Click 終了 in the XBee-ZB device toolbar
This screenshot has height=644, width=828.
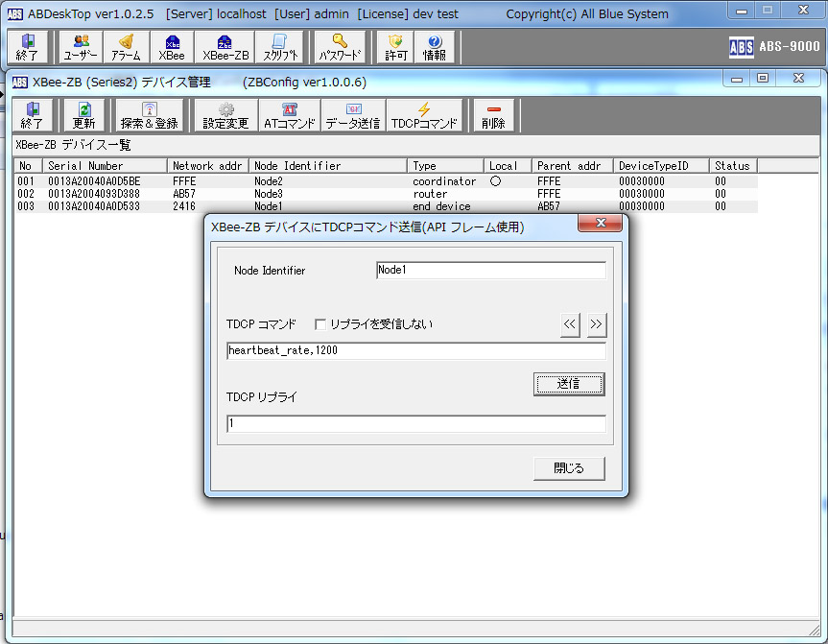[x=33, y=115]
